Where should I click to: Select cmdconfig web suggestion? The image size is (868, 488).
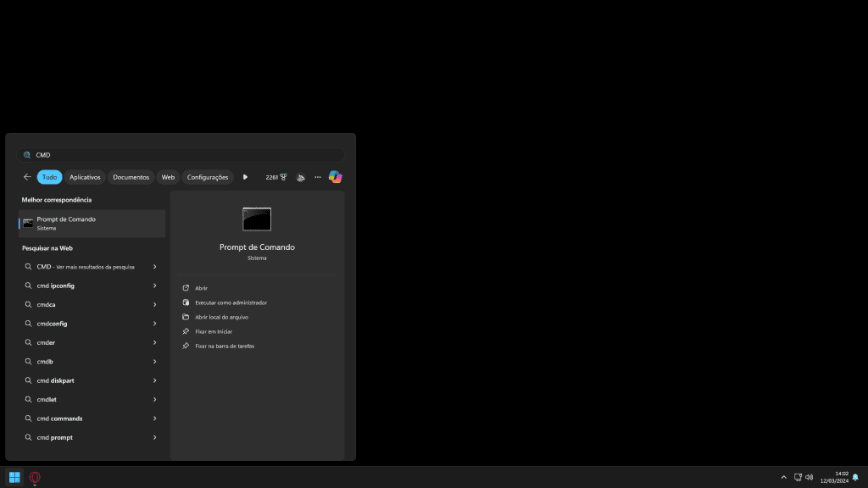pyautogui.click(x=92, y=324)
